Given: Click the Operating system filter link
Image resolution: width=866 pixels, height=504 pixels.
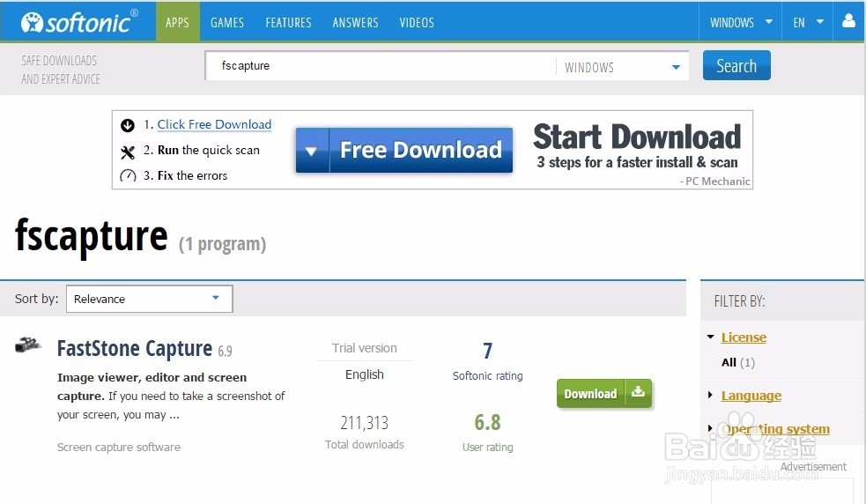Looking at the screenshot, I should [775, 429].
